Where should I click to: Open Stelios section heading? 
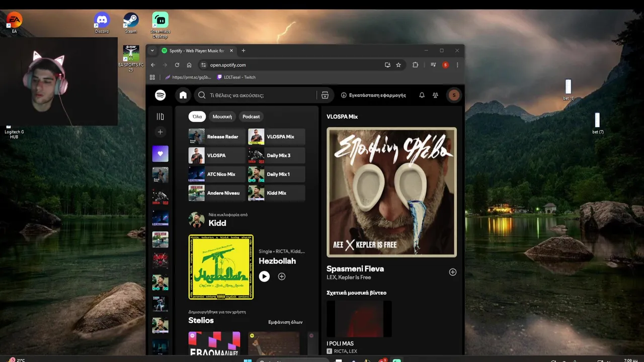pyautogui.click(x=201, y=320)
